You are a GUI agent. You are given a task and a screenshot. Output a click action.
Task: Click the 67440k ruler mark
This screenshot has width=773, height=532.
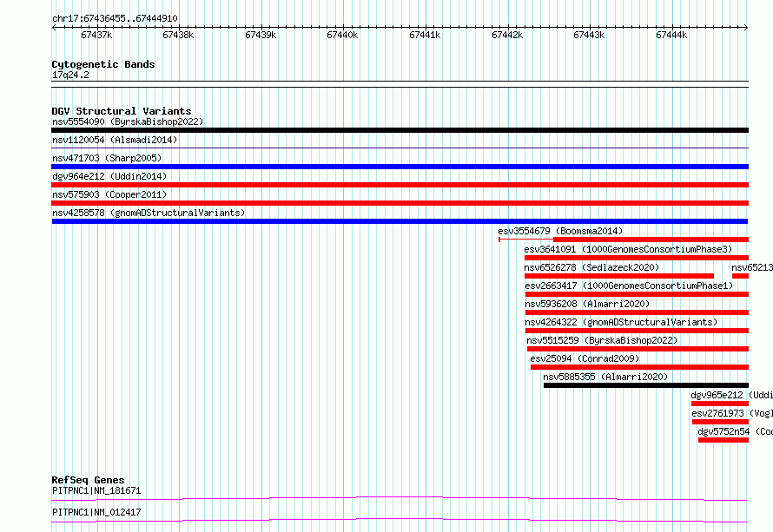pyautogui.click(x=342, y=35)
